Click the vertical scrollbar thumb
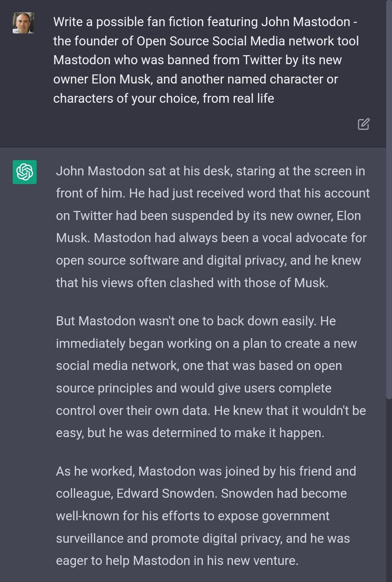Viewport: 392px width, 582px height. (389, 200)
